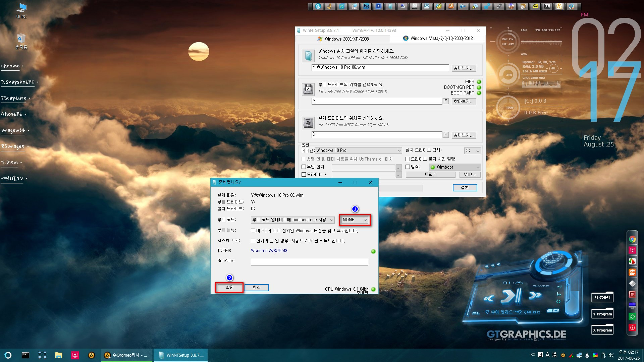This screenshot has height=362, width=644.
Task: Open the 내 컴퓨터 folder shortcut
Action: point(602,297)
